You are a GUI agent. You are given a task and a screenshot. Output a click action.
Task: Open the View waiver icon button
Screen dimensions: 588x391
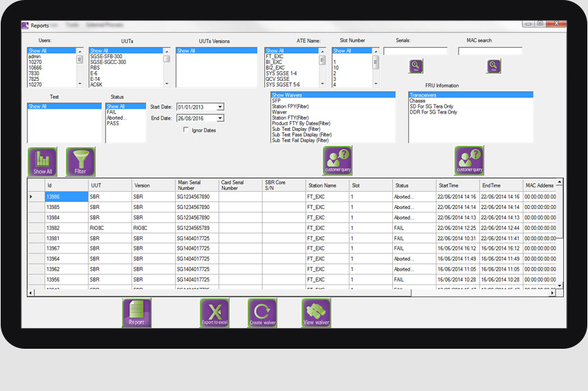pyautogui.click(x=316, y=313)
